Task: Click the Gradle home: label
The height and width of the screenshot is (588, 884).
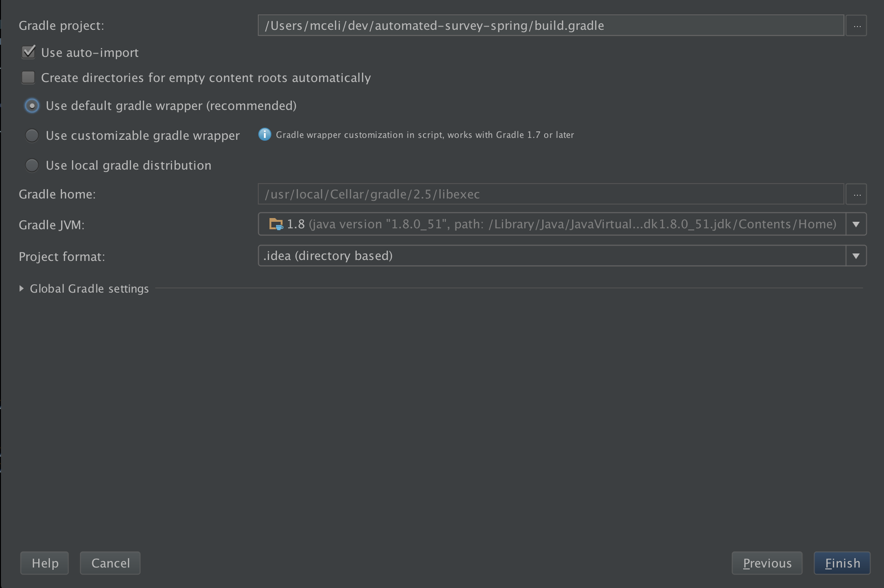Action: click(57, 194)
